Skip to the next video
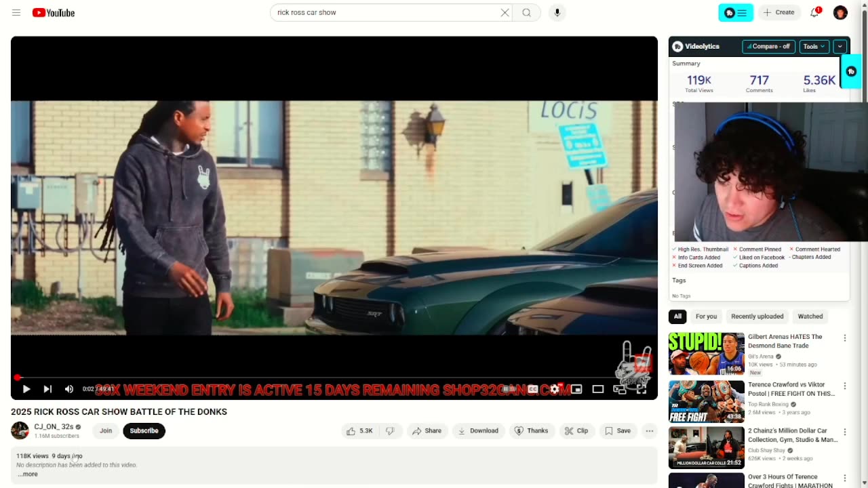Viewport: 868px width, 488px height. pos(47,389)
